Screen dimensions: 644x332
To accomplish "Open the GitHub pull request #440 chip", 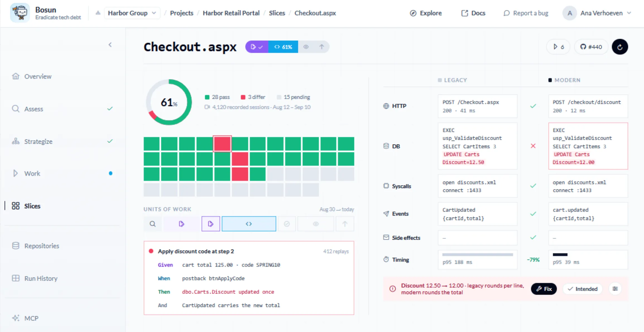I will tap(591, 47).
